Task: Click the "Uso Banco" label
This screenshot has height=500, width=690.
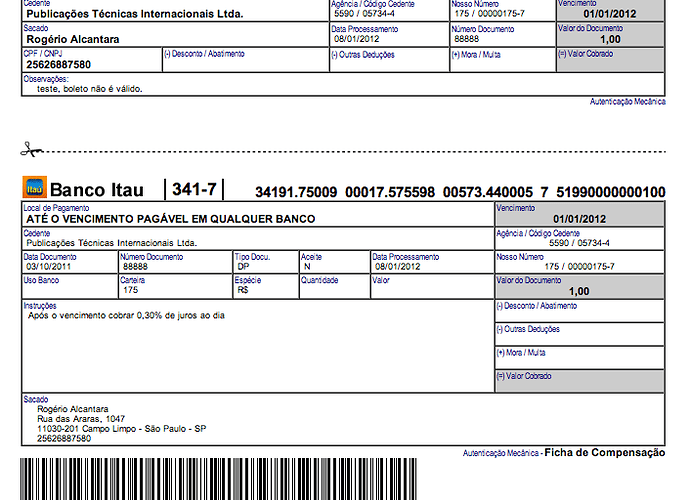Action: click(x=41, y=280)
